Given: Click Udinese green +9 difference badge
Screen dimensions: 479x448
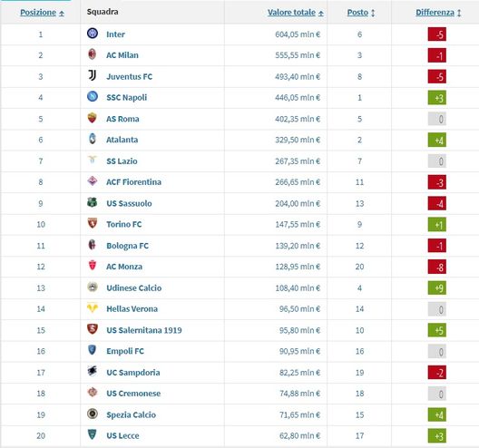Looking at the screenshot, I should [x=437, y=287].
